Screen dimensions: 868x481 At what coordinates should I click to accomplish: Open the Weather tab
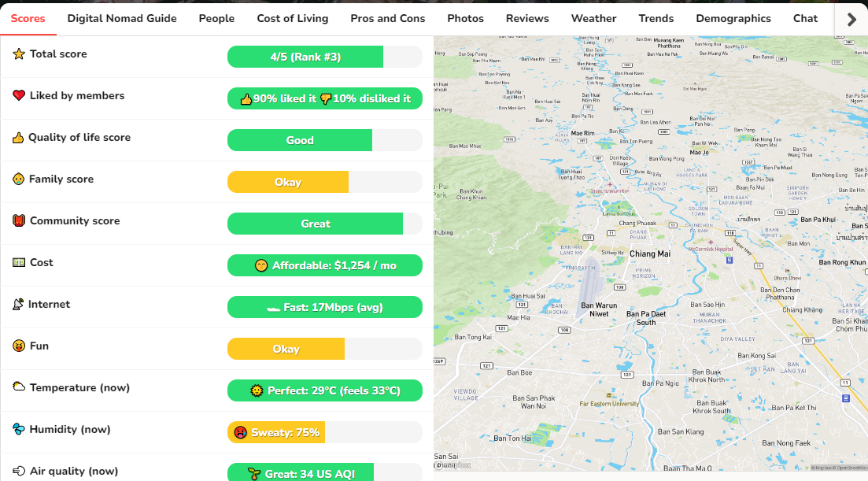point(593,18)
